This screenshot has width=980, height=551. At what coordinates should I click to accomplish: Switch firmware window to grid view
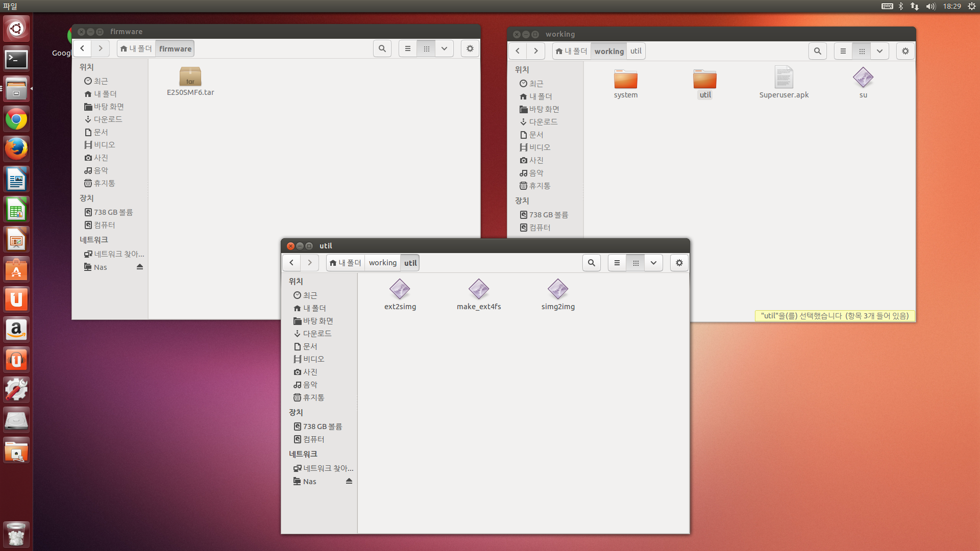coord(426,48)
